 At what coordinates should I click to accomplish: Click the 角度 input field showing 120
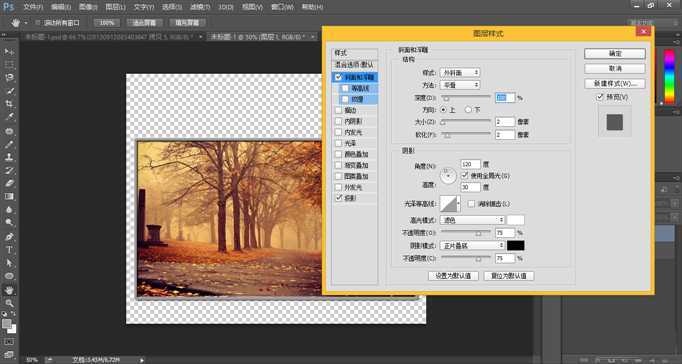[471, 164]
